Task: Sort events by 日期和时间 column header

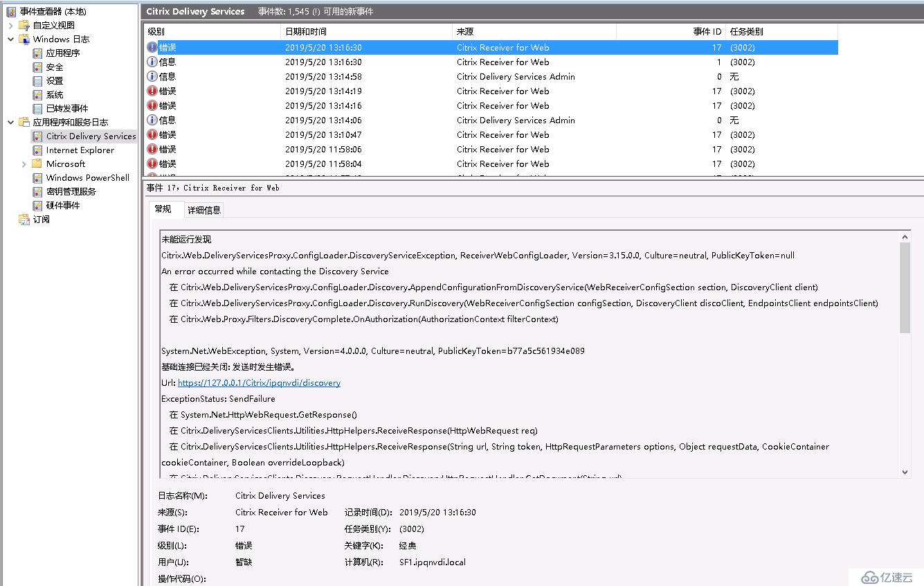Action: pyautogui.click(x=366, y=32)
